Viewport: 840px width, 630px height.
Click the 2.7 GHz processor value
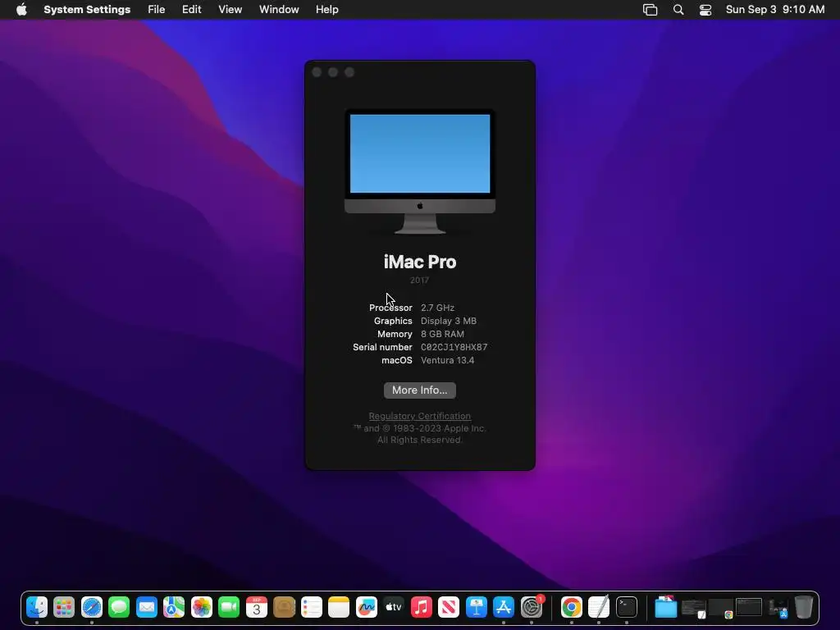tap(437, 308)
